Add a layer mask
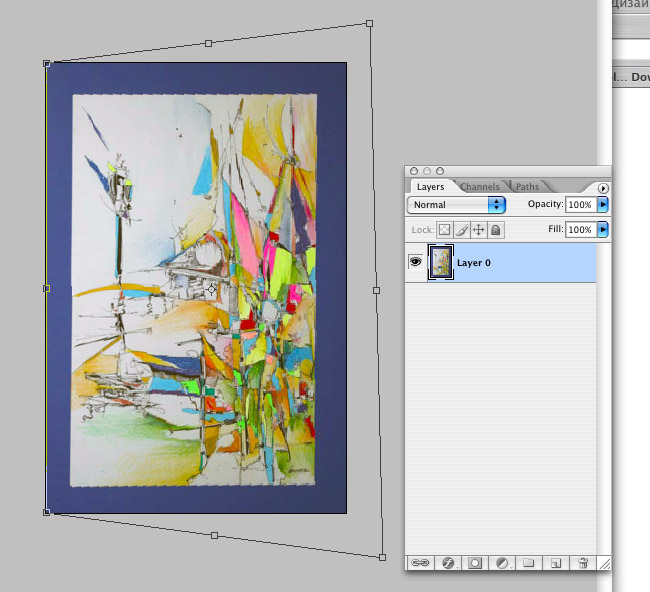This screenshot has height=592, width=650. tap(475, 563)
